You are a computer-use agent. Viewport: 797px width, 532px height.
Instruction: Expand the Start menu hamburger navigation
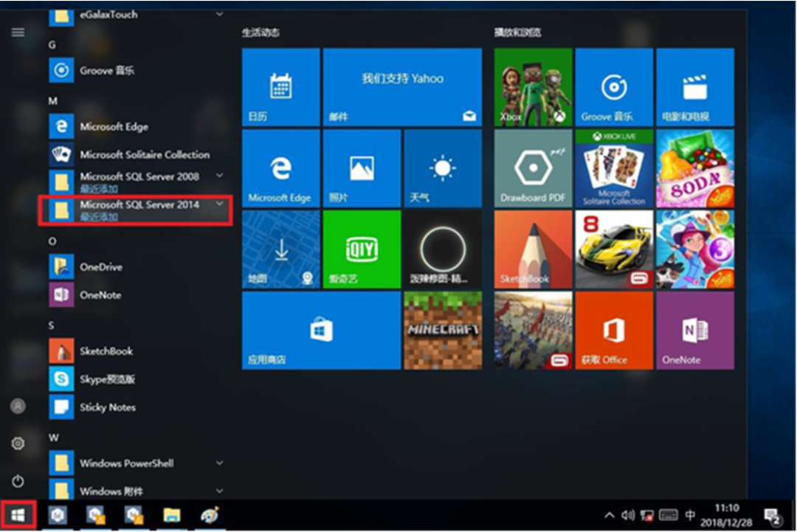point(18,32)
